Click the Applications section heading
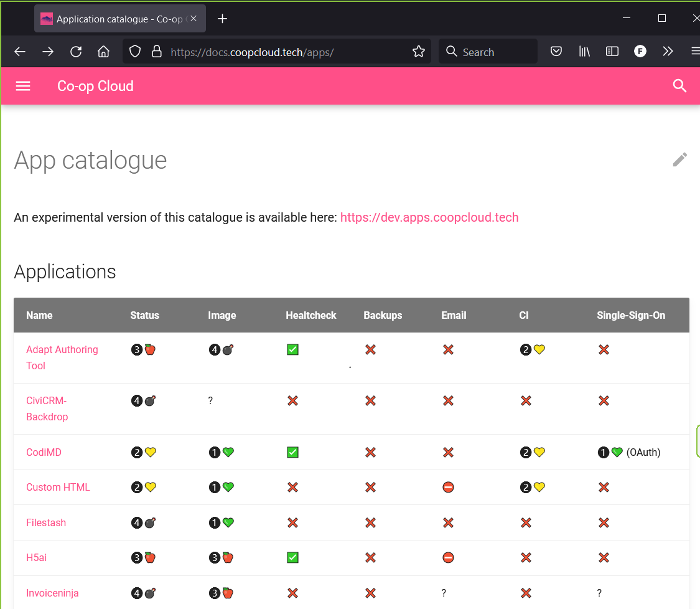The width and height of the screenshot is (700, 609). [65, 271]
